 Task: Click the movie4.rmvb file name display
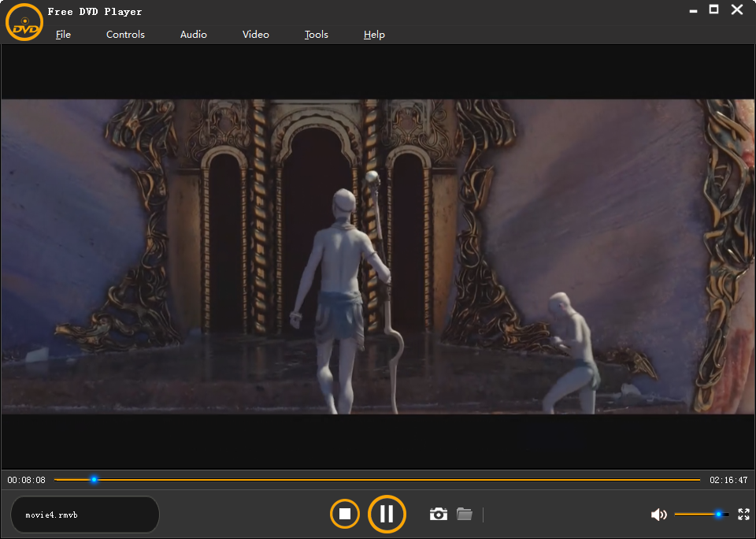pyautogui.click(x=85, y=515)
